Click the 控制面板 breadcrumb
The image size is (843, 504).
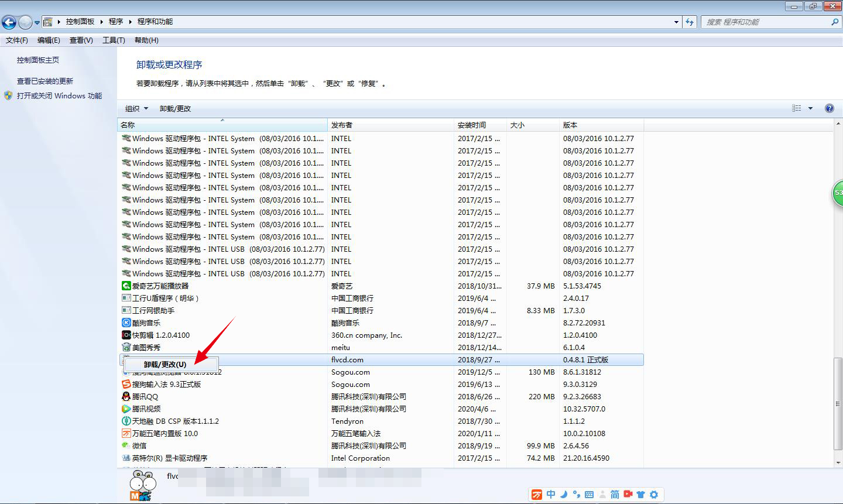[80, 22]
